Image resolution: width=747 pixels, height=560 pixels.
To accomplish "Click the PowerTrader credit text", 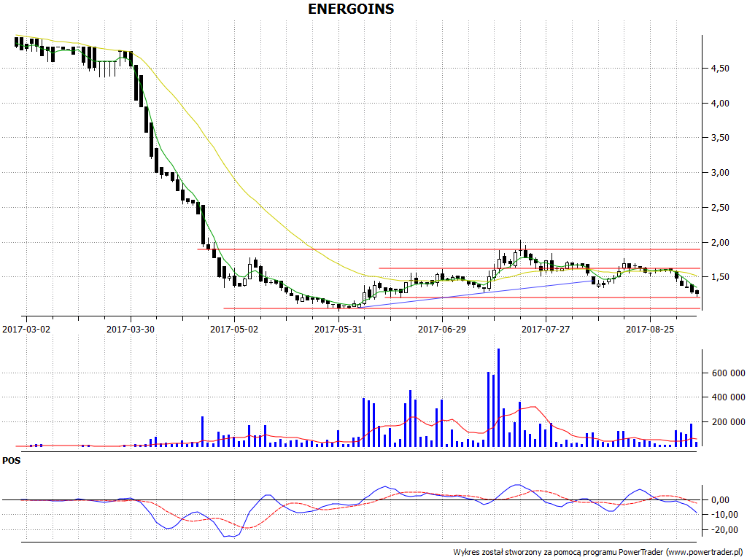I will 598,552.
